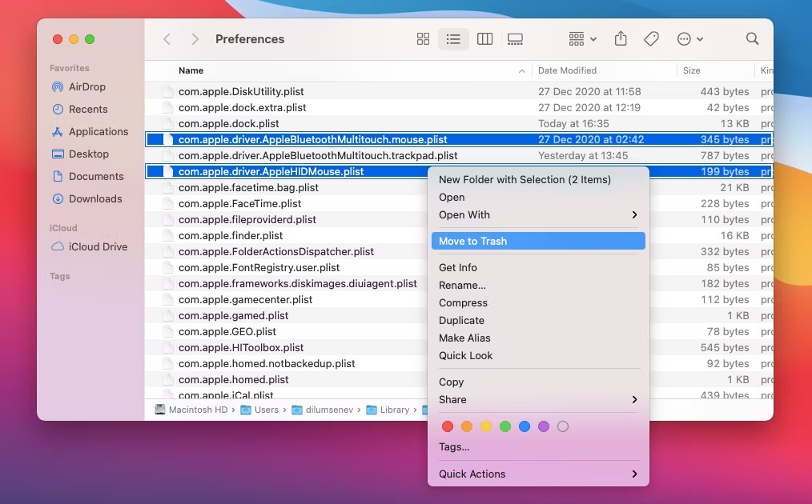Apply the blue color tag
Screen dimensions: 812x504
coord(525,426)
